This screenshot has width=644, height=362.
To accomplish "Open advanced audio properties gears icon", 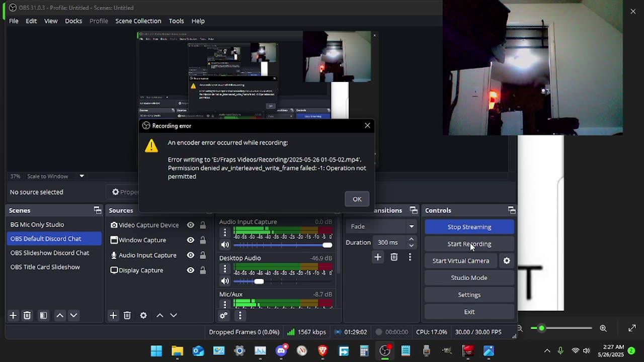I will (223, 315).
